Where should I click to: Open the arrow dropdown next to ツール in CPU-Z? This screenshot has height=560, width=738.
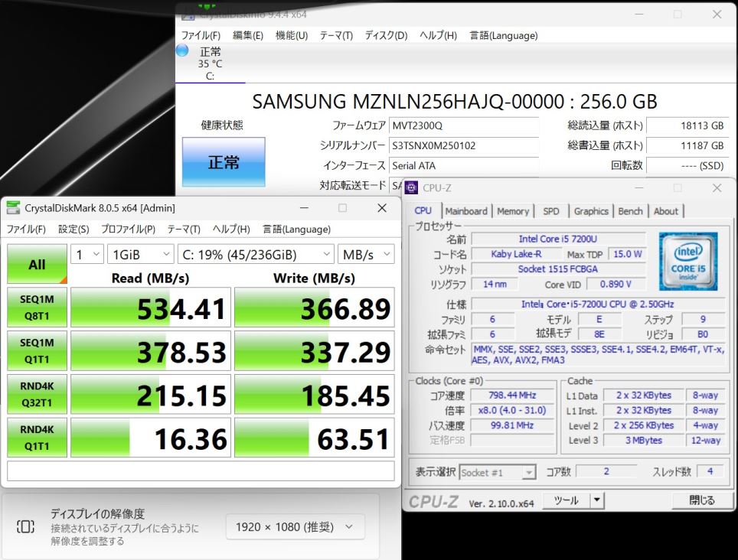pyautogui.click(x=597, y=500)
